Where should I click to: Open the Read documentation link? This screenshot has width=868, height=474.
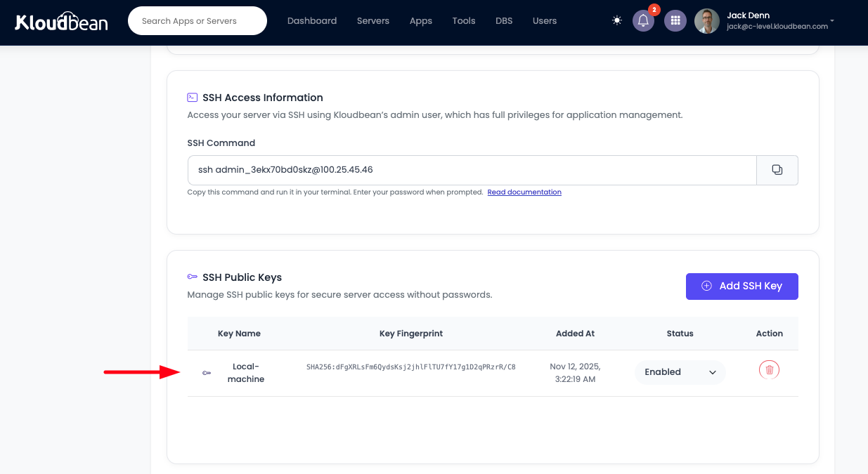(x=524, y=192)
